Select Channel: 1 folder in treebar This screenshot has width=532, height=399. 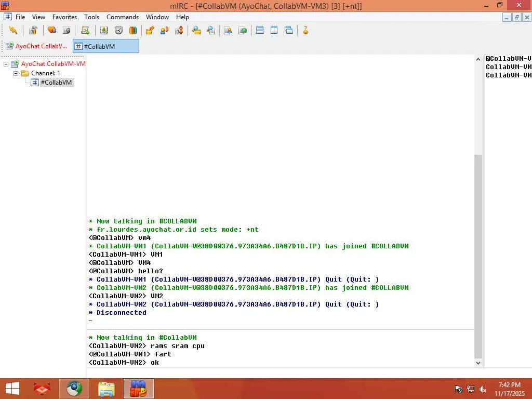click(46, 73)
